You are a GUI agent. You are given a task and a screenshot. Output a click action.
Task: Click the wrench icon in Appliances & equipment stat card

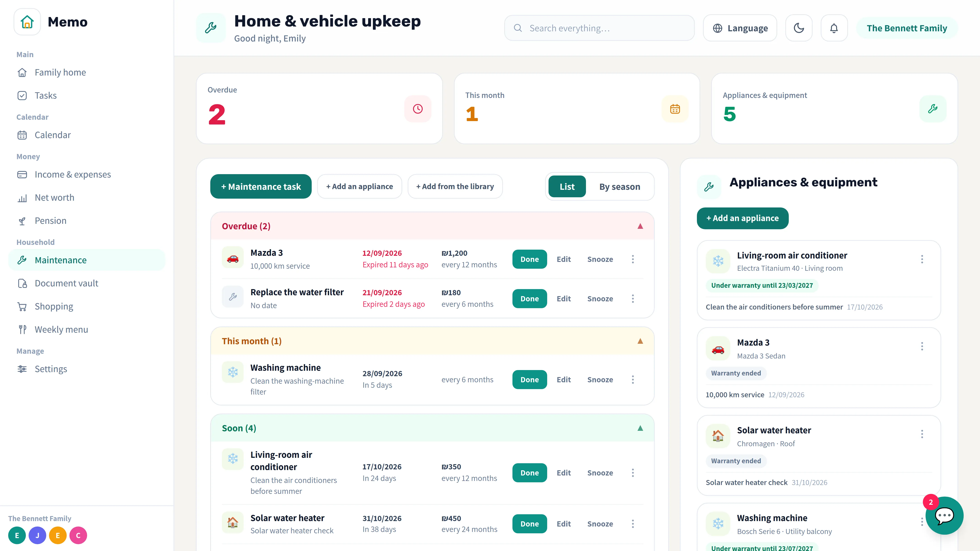click(x=933, y=109)
